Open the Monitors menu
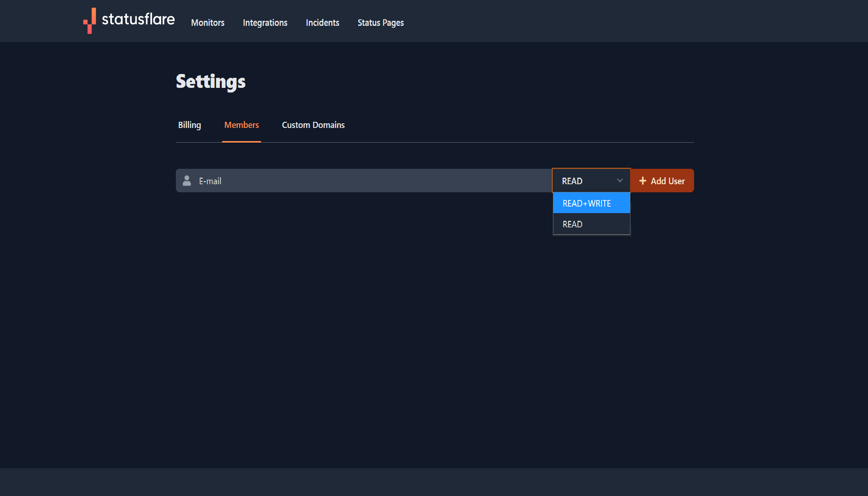This screenshot has width=868, height=496. 207,23
